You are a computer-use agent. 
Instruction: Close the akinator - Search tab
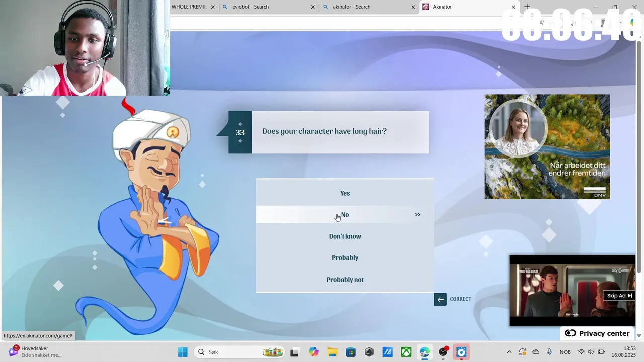413,7
